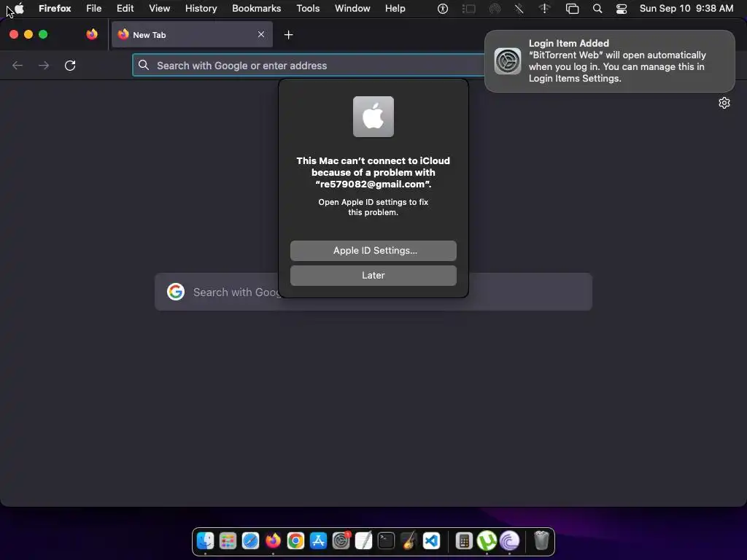Open the Tools menu
Image resolution: width=747 pixels, height=560 pixels.
click(x=309, y=8)
